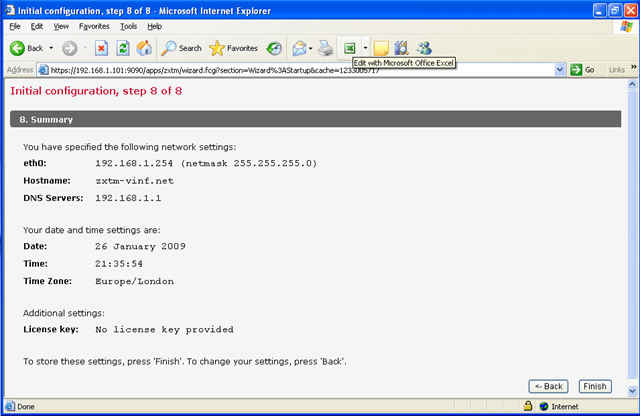
Task: Expand the Excel edit button dropdown arrow
Action: point(366,48)
